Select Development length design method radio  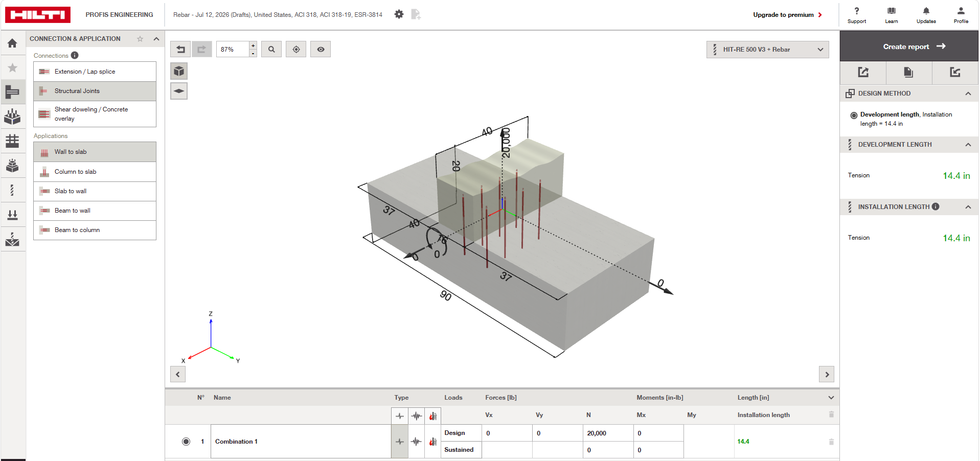click(854, 116)
